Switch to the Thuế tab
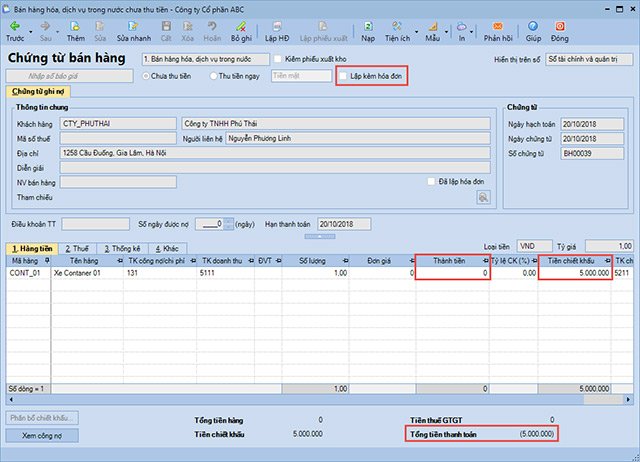 (x=75, y=247)
